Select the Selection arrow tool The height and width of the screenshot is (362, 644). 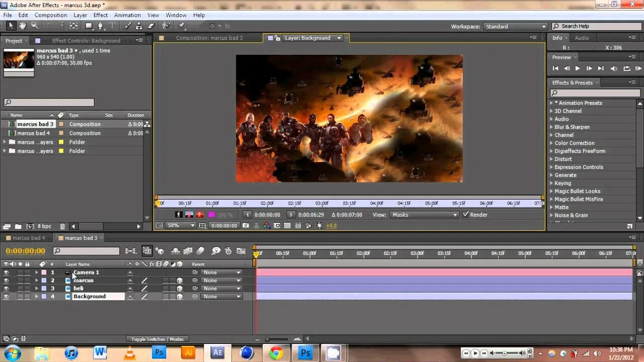pyautogui.click(x=11, y=26)
